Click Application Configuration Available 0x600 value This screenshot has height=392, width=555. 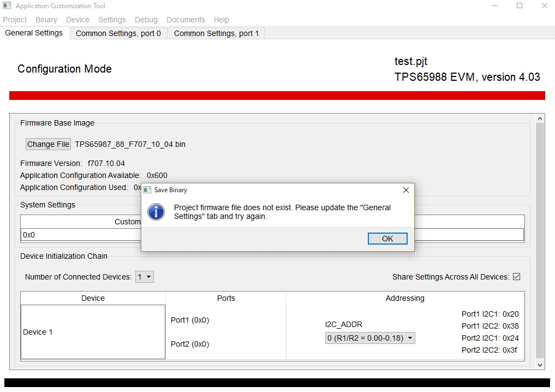coord(157,175)
